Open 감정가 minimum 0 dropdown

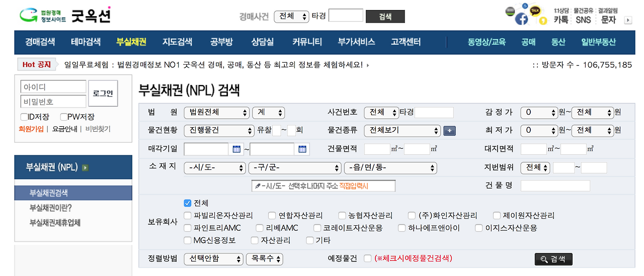coord(539,113)
